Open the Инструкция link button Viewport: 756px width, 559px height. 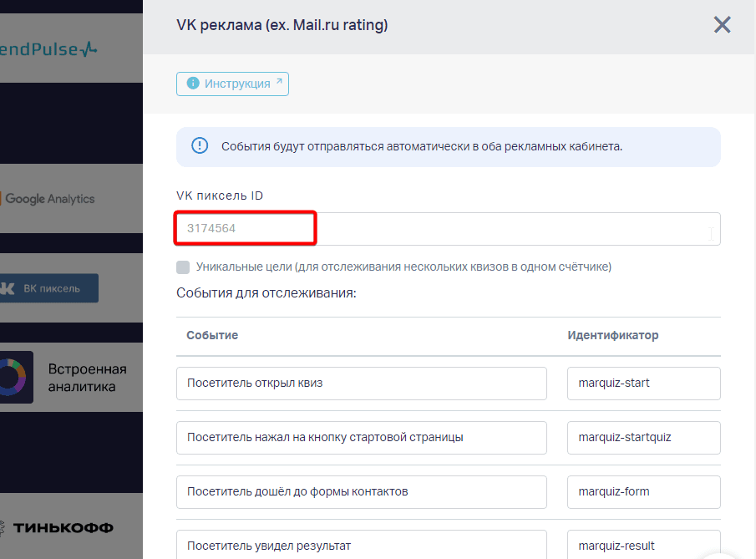(x=232, y=84)
